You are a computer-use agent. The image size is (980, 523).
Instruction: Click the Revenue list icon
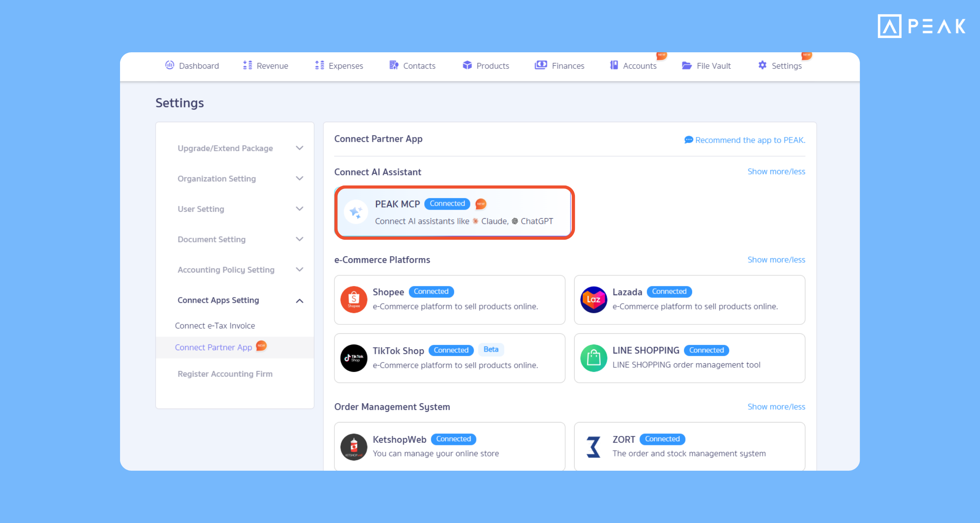(x=247, y=65)
